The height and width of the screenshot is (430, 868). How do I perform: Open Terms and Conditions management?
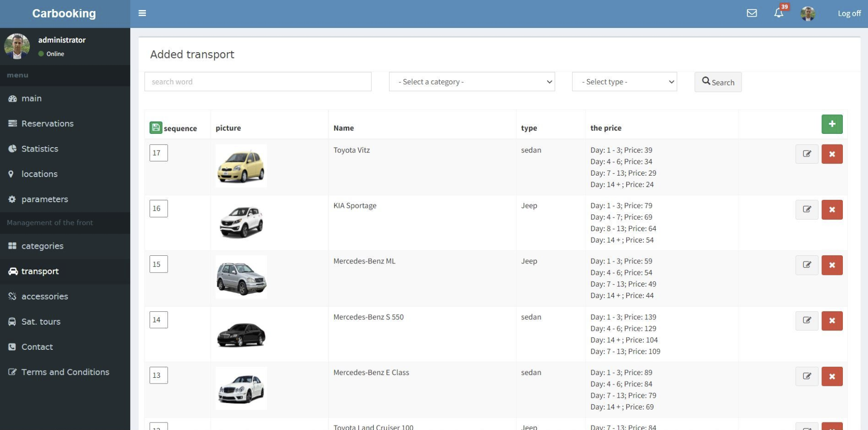(x=65, y=372)
